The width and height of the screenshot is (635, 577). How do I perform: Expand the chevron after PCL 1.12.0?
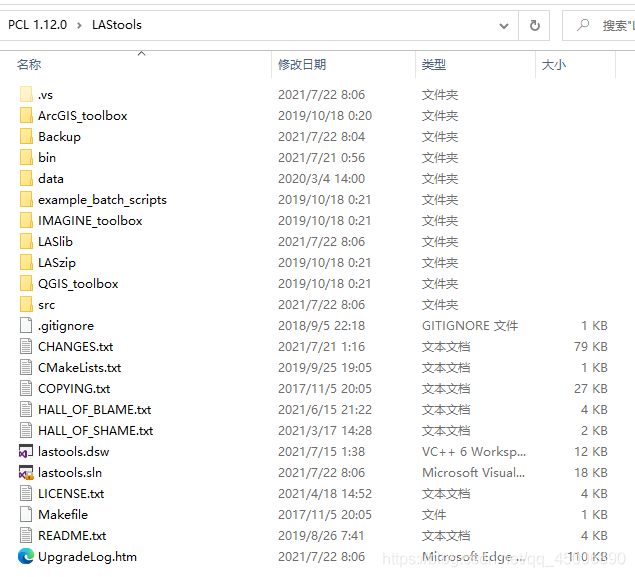[x=79, y=26]
